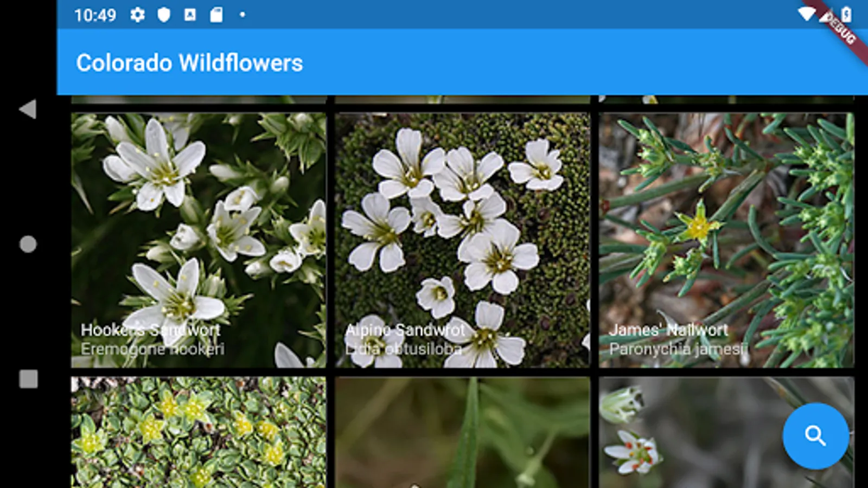
Task: Open Alpine Sandwort flower tile
Action: [x=462, y=240]
